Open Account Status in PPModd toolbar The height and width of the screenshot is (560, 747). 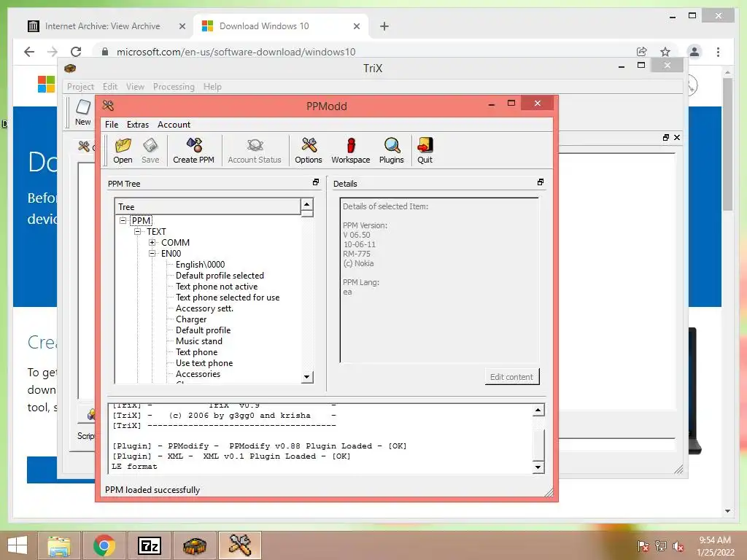[255, 150]
